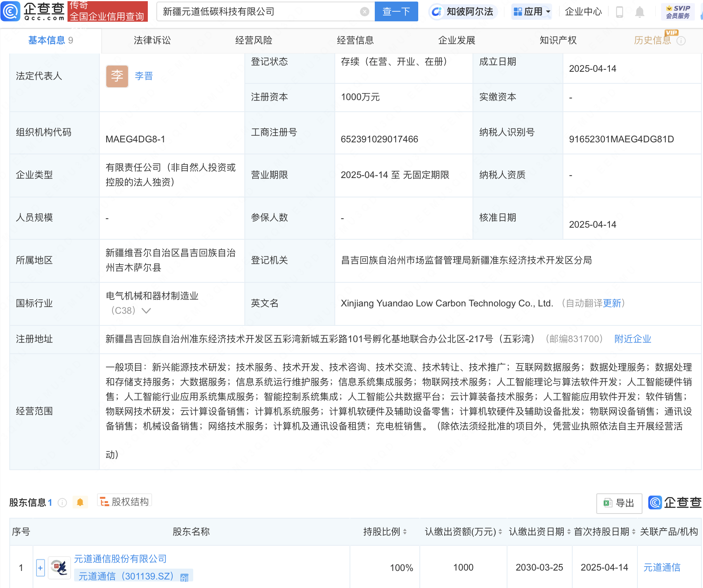Open 经营信息 tab
Screen dimensions: 703x588
click(x=355, y=40)
